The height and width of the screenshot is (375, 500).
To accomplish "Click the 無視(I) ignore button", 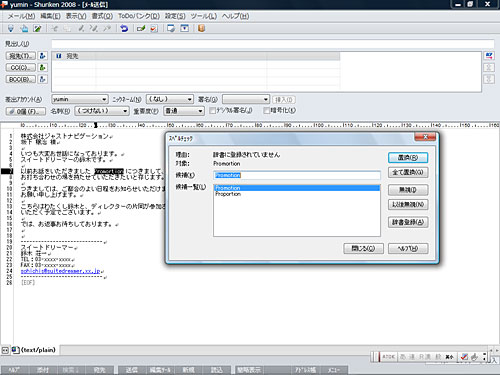I will (408, 190).
